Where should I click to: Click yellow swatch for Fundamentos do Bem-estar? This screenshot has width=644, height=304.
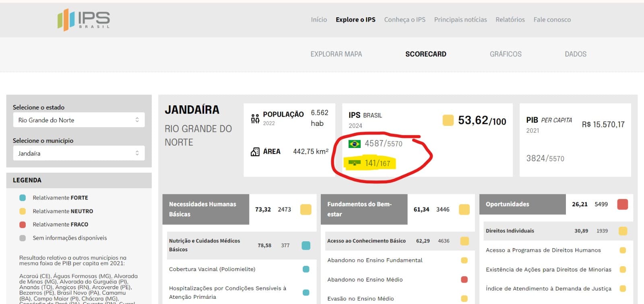coord(464,210)
